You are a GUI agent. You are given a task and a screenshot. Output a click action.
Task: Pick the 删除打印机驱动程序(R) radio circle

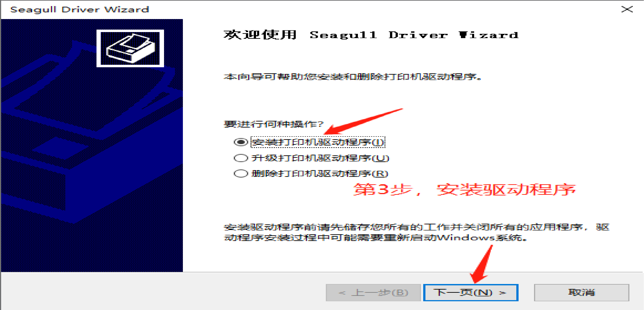pos(241,173)
